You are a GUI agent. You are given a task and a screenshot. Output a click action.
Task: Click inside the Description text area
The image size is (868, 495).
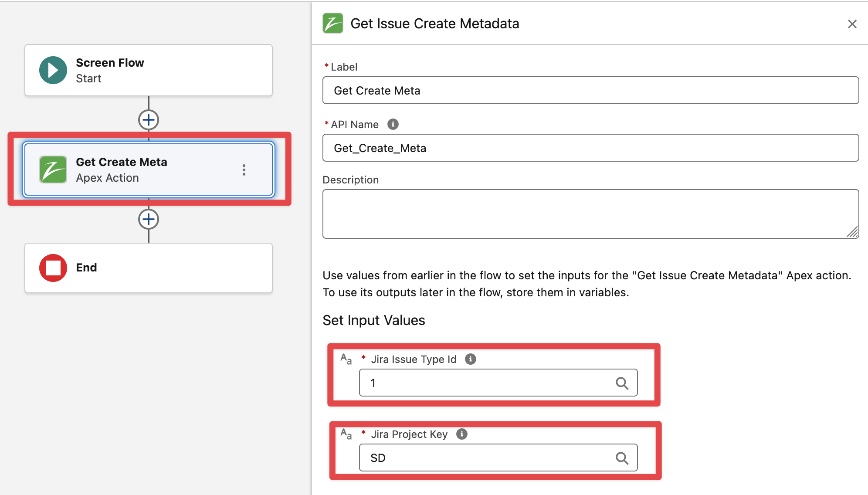(x=584, y=214)
